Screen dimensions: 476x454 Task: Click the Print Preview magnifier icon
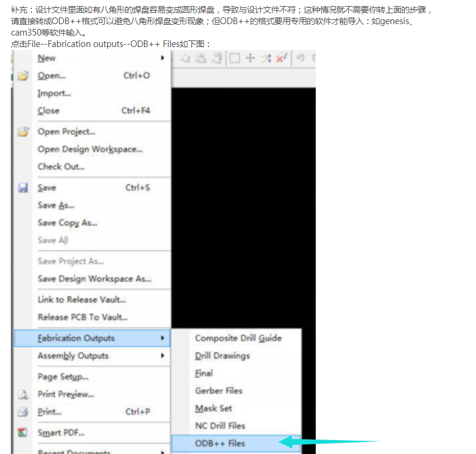(23, 394)
